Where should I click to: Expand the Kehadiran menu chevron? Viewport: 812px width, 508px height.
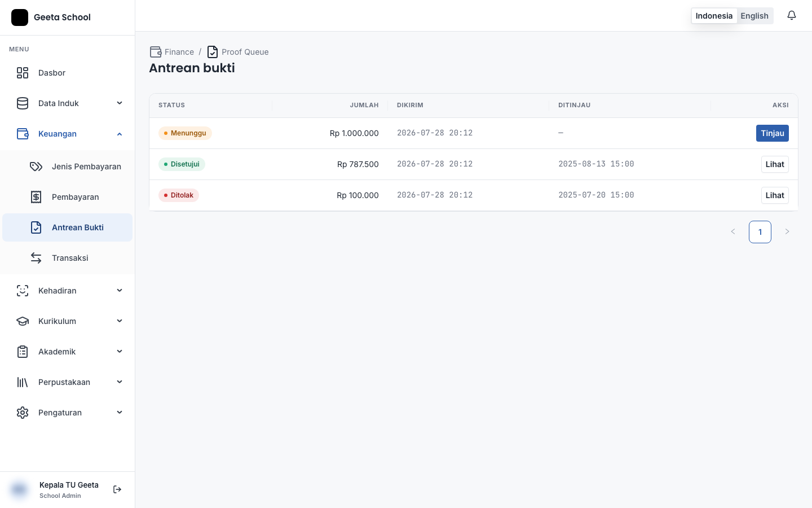point(120,291)
